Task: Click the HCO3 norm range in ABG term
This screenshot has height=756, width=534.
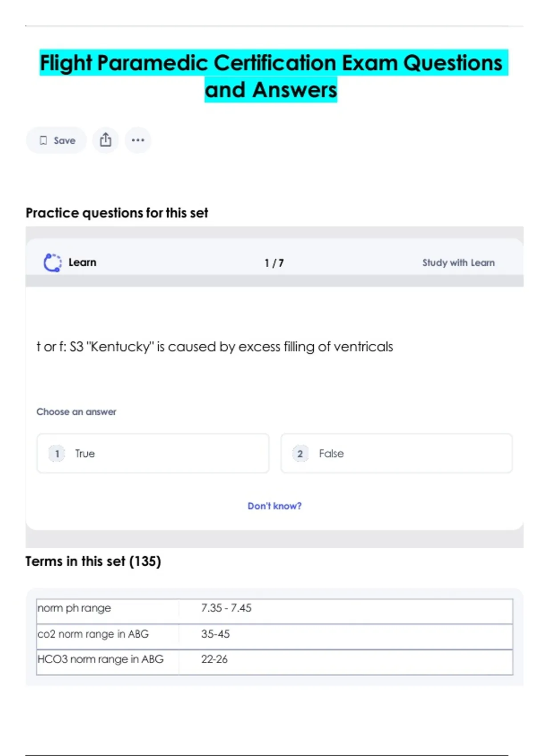Action: 101,659
